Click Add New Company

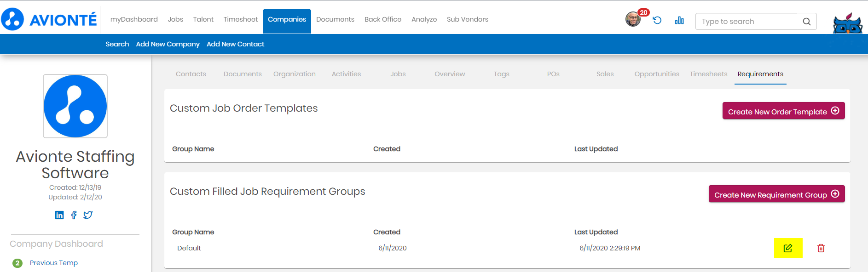[x=168, y=44]
